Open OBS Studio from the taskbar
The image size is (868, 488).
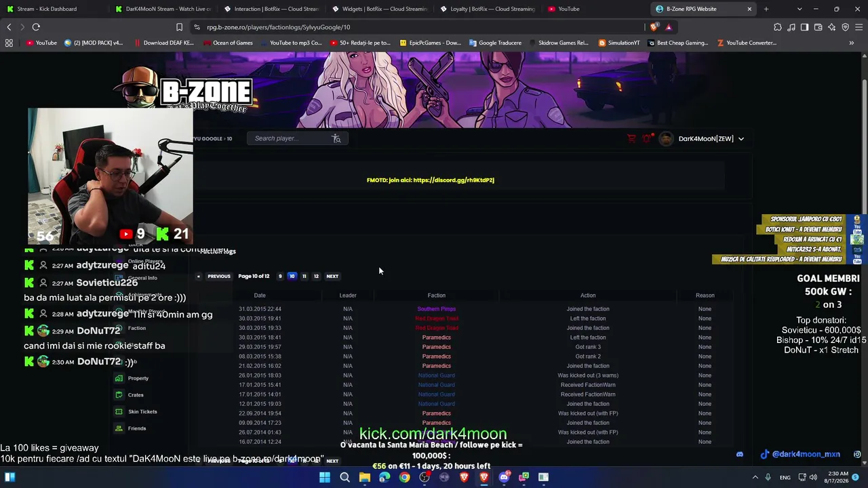(x=425, y=477)
